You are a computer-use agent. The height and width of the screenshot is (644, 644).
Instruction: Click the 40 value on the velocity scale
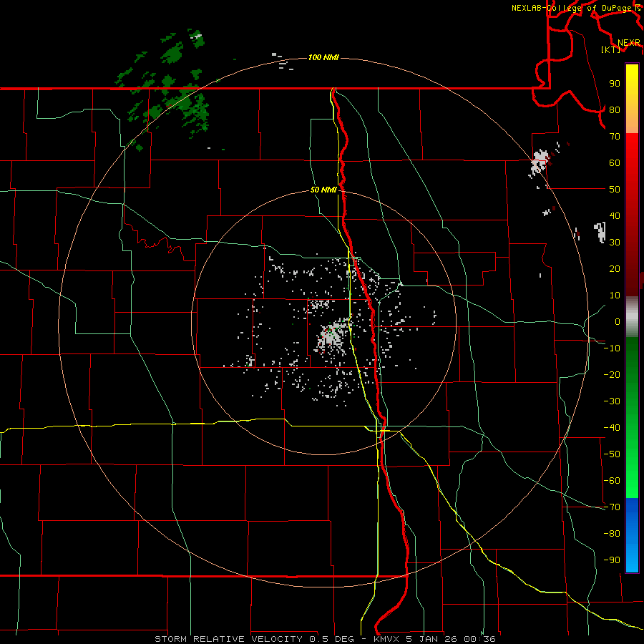click(x=615, y=215)
